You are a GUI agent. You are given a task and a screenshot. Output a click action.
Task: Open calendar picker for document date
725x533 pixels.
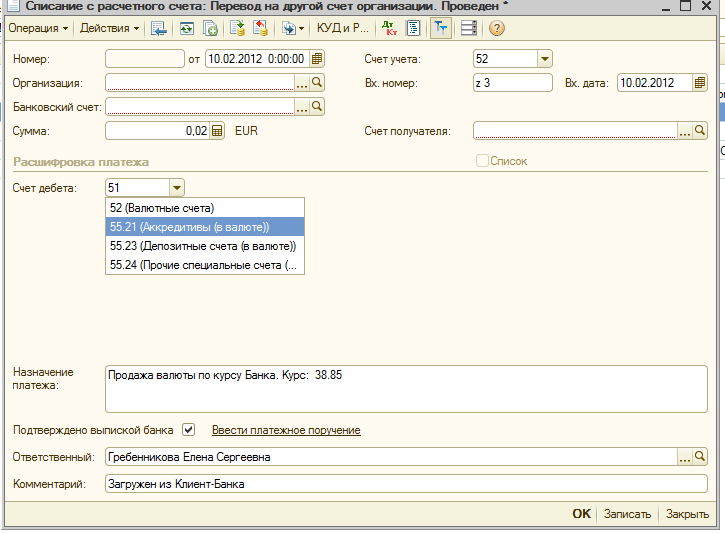tap(317, 59)
